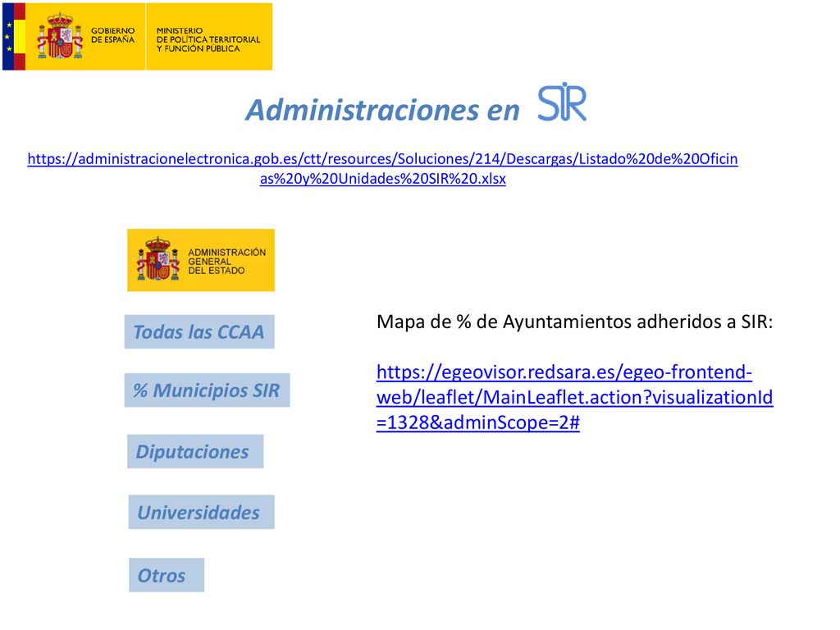
Task: Click the Gobierno de España coat of arms
Action: pyautogui.click(x=60, y=36)
